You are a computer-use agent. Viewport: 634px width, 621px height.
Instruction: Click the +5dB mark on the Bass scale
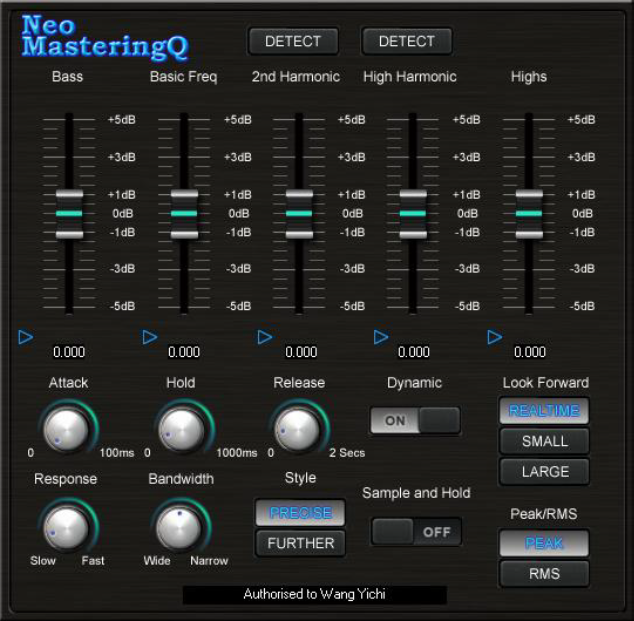[x=122, y=120]
